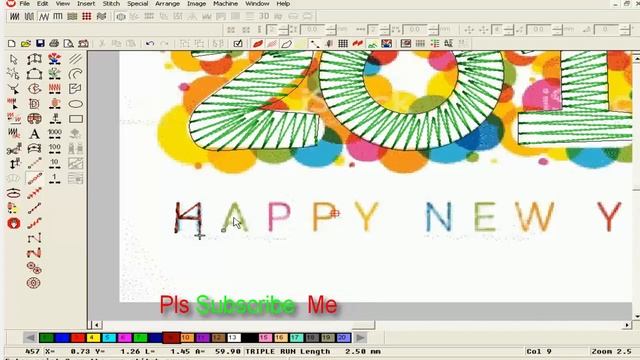Click the 'Col 9' status bar entry
Viewport: 640px width, 360px height.
pos(539,351)
